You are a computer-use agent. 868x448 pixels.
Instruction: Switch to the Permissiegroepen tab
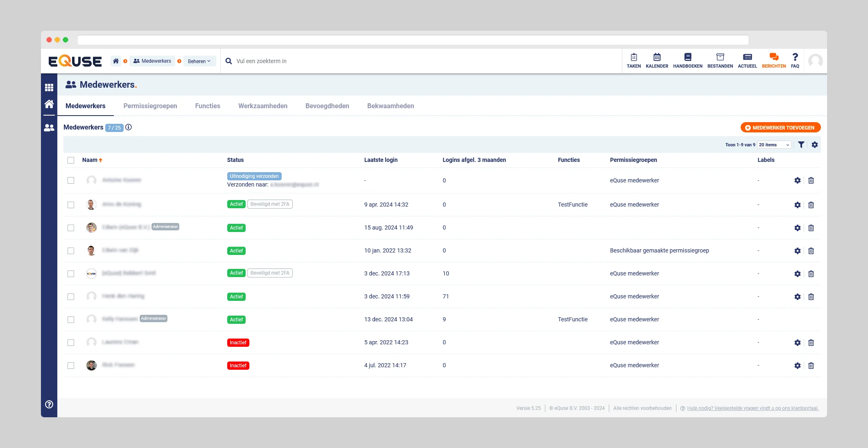click(150, 106)
